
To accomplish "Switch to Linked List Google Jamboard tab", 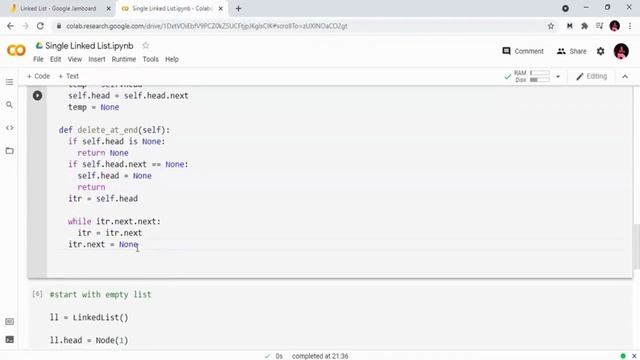I will click(58, 9).
